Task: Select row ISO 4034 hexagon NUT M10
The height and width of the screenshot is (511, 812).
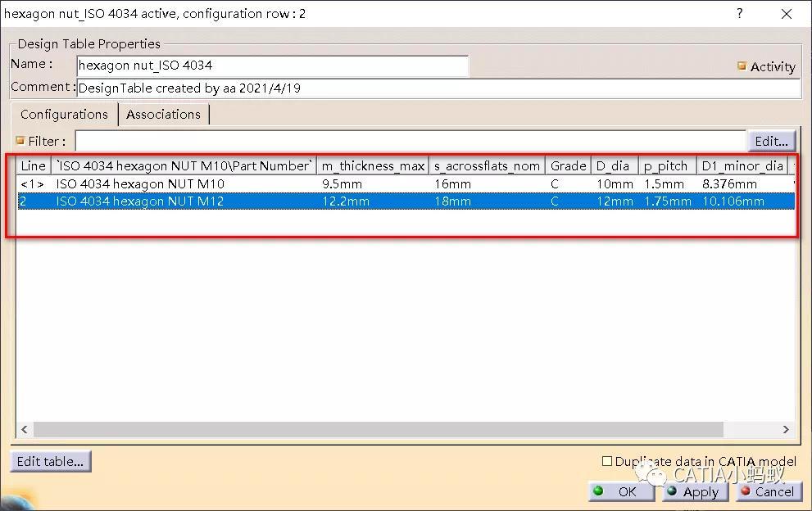Action: [406, 183]
